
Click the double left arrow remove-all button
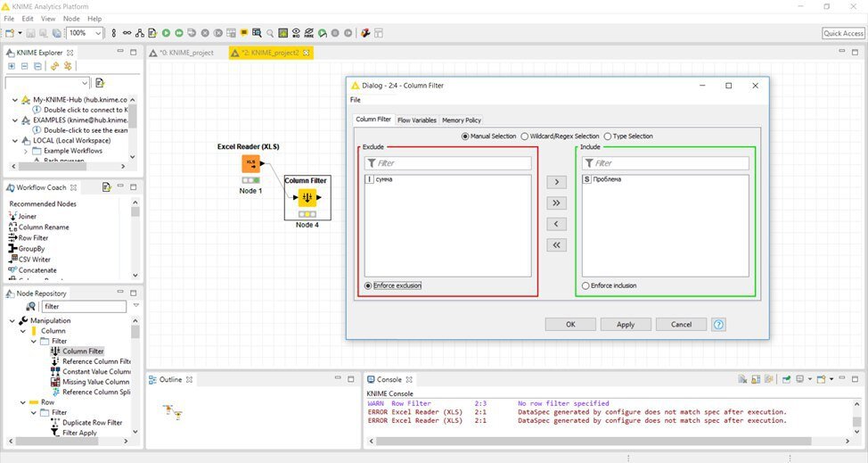click(x=556, y=244)
